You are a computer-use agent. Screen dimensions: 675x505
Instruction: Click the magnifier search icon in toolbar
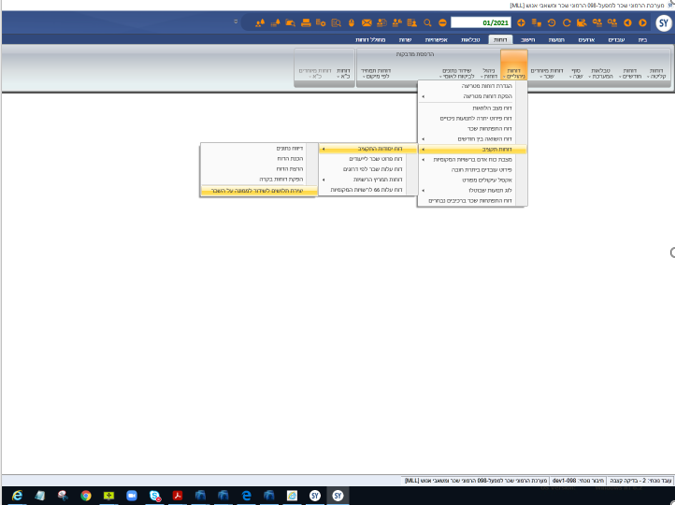click(428, 23)
